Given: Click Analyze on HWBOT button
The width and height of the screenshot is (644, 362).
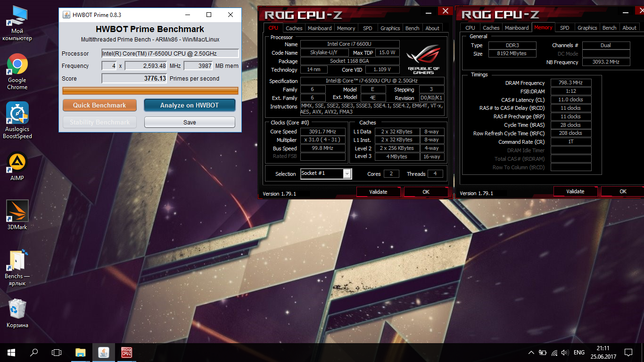Looking at the screenshot, I should [190, 105].
